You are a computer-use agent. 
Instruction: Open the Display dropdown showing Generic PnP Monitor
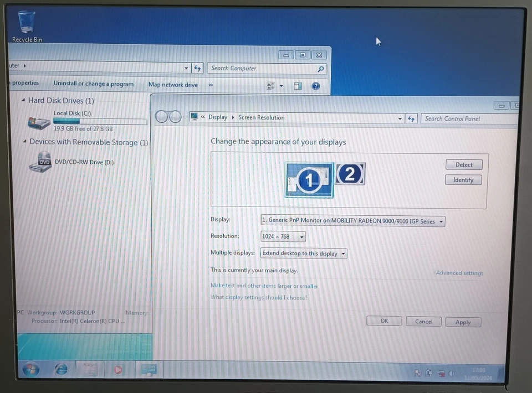tap(352, 221)
